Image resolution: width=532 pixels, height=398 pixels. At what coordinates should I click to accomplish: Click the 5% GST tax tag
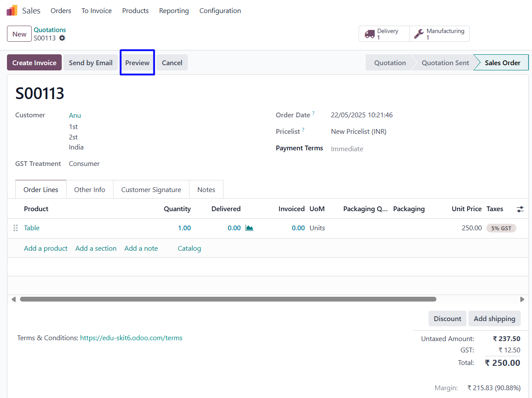point(501,228)
